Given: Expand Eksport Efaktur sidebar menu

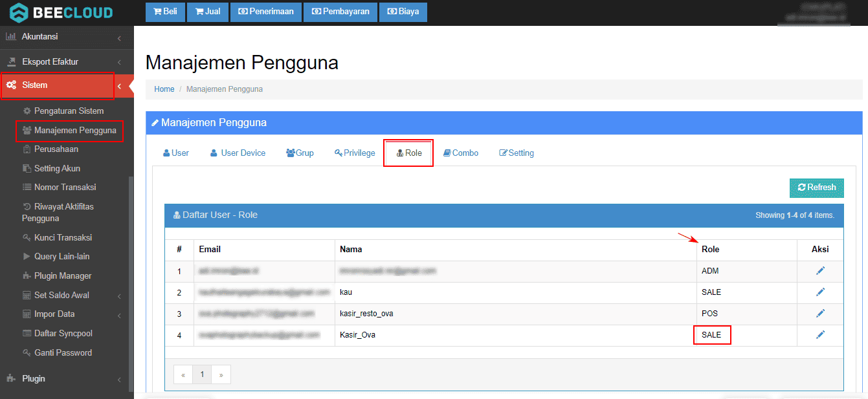Looking at the screenshot, I should pyautogui.click(x=50, y=62).
